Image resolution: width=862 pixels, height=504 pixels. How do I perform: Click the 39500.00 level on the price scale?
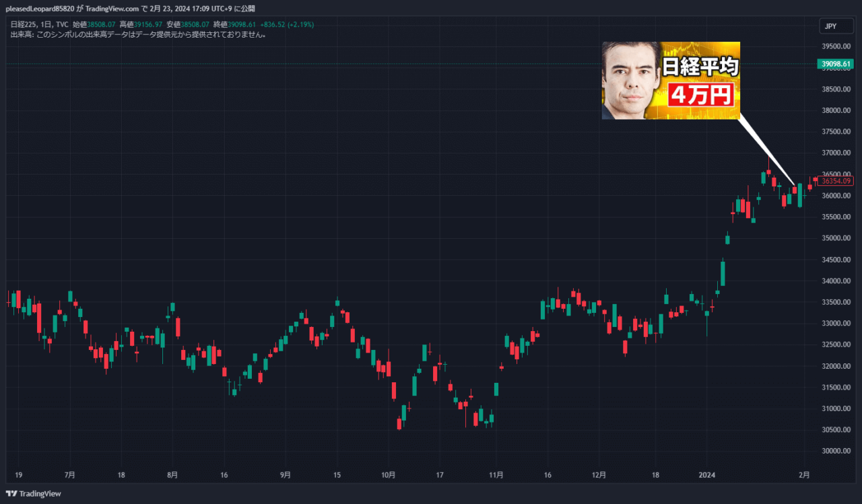pyautogui.click(x=835, y=46)
